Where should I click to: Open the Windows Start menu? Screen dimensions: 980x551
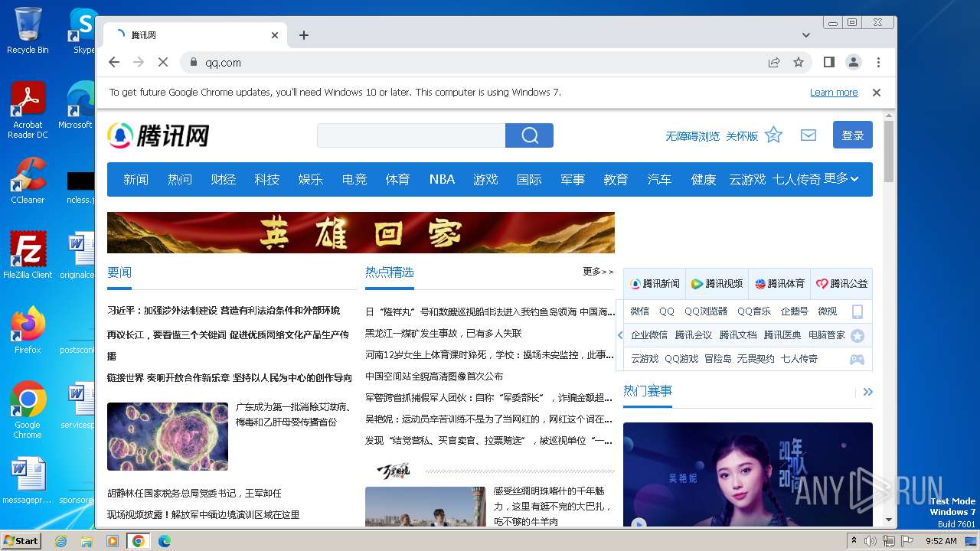(21, 540)
